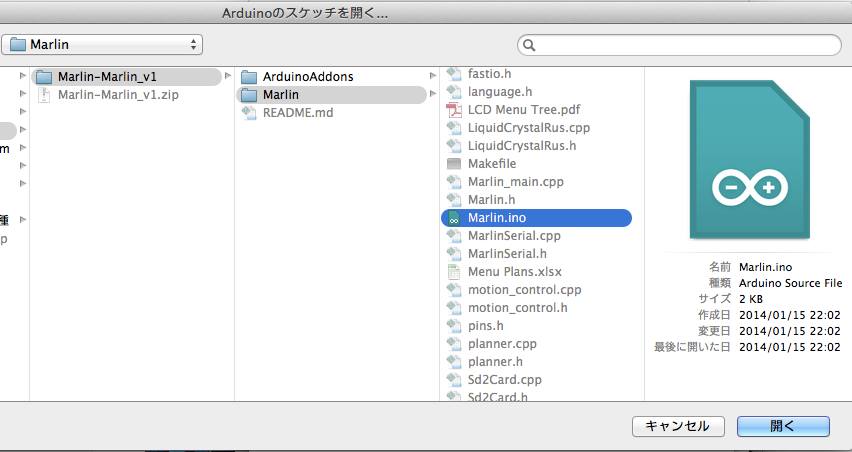Click the search field

[x=680, y=46]
